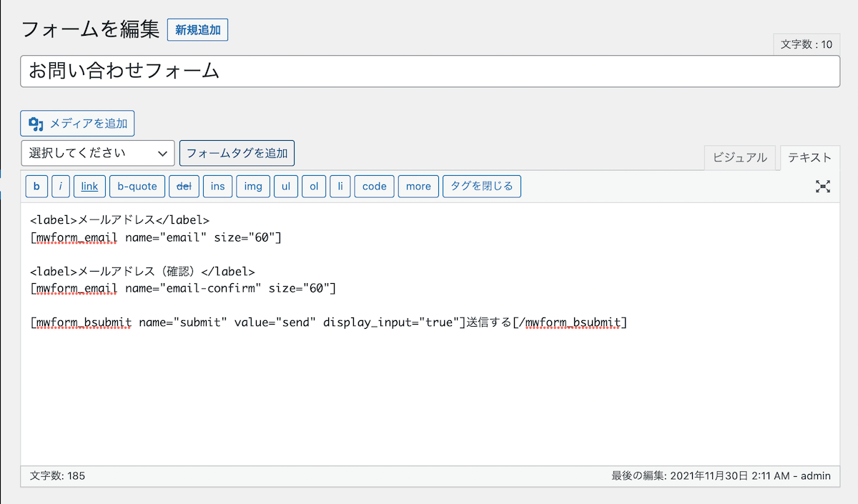Insert a More tag with the more button

[418, 186]
